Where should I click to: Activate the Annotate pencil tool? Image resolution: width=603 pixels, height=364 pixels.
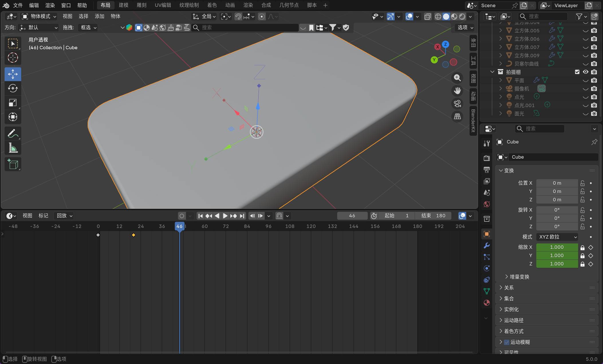(x=13, y=133)
